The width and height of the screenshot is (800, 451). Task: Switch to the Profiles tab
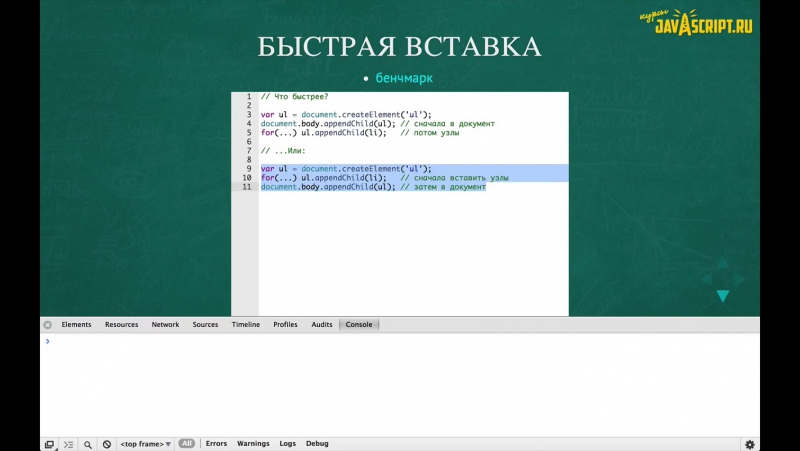285,324
